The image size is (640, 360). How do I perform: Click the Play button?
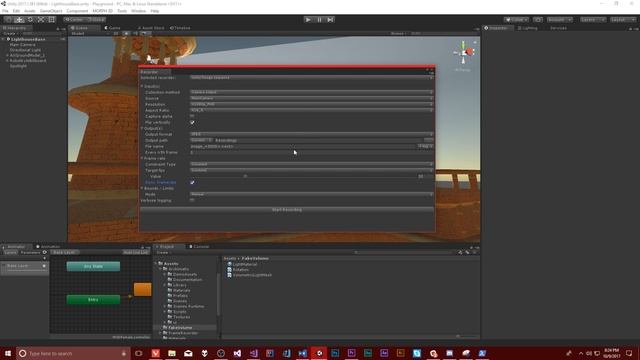[308, 20]
